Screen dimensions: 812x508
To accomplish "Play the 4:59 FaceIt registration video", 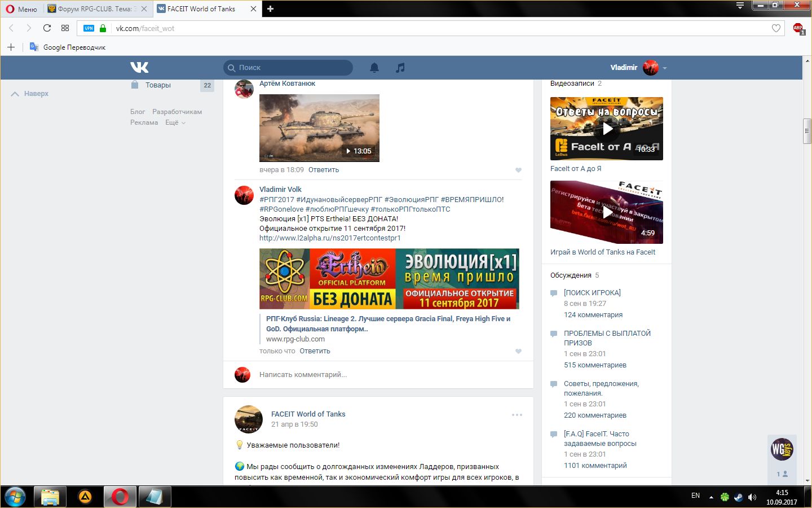I will pyautogui.click(x=607, y=212).
